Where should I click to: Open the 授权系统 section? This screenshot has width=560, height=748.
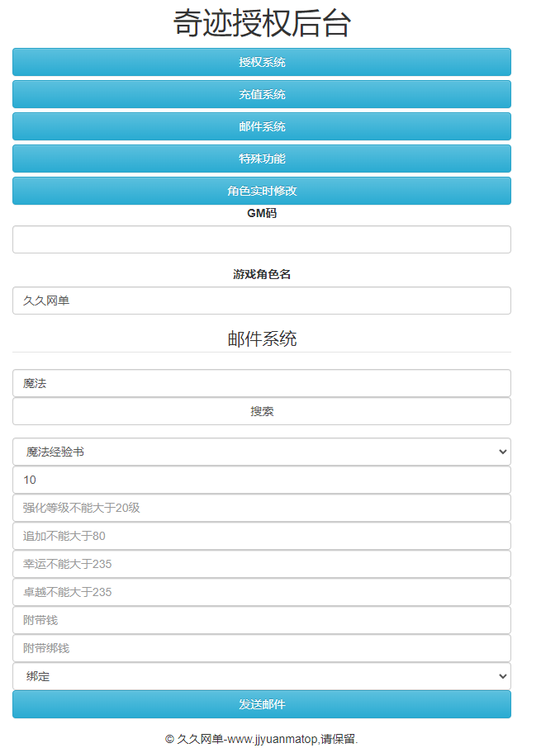coord(262,62)
